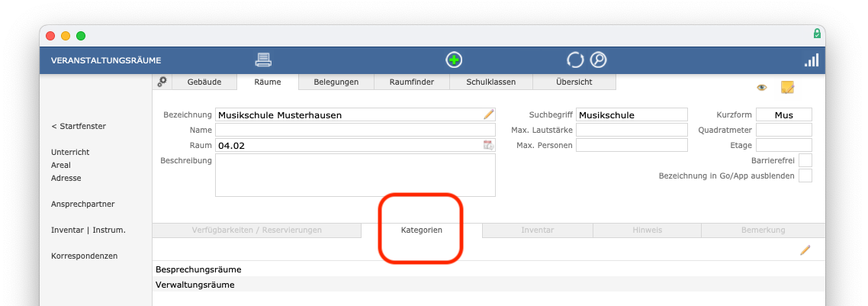Open the Belegungen tab
The height and width of the screenshot is (306, 868).
pos(336,82)
